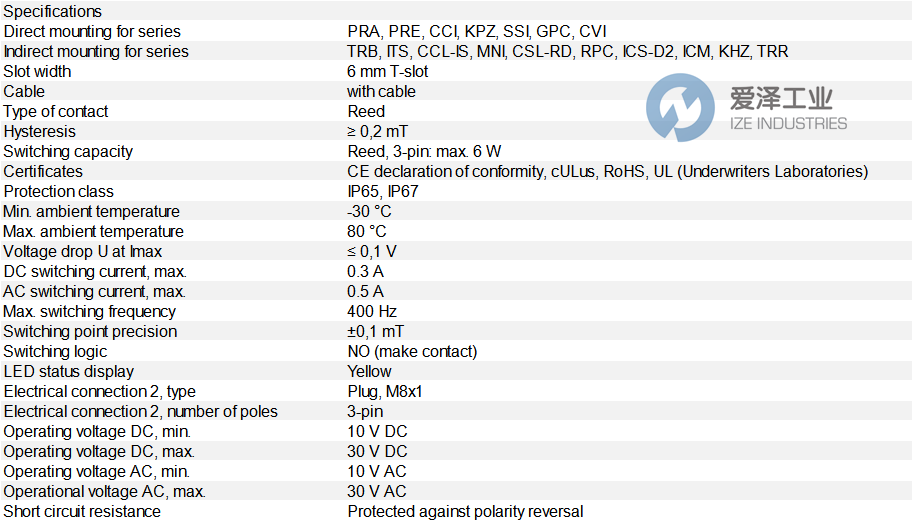Select the IP65, IP67 protection class value

pos(382,191)
